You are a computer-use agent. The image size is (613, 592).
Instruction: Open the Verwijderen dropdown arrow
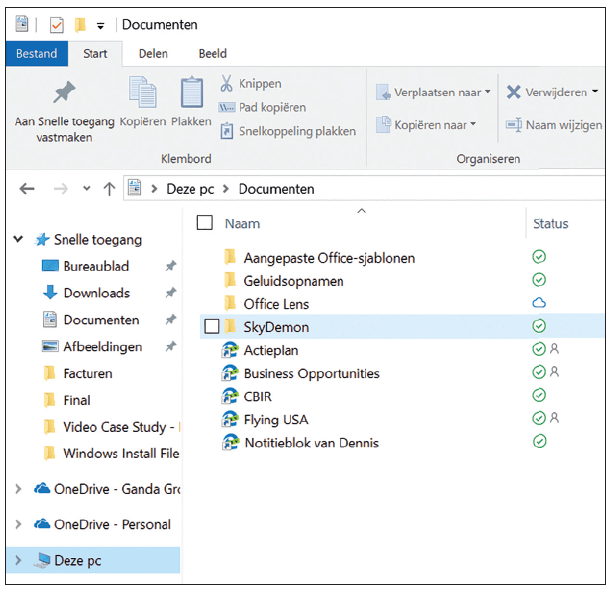pyautogui.click(x=595, y=91)
